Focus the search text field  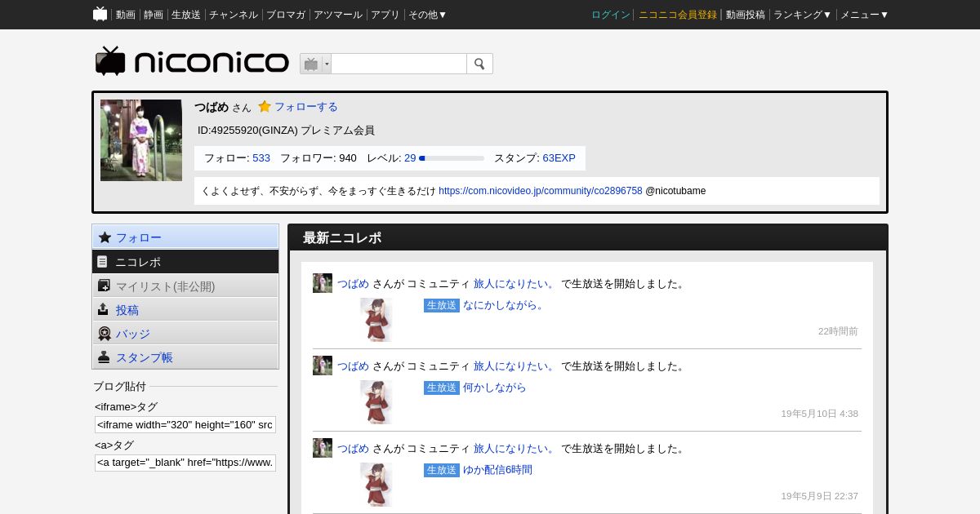point(399,64)
